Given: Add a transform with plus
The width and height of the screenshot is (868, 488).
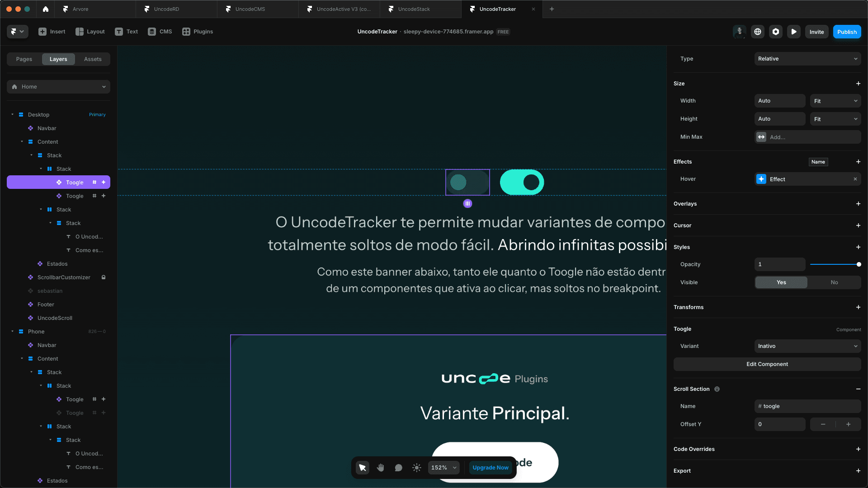Looking at the screenshot, I should coord(858,307).
